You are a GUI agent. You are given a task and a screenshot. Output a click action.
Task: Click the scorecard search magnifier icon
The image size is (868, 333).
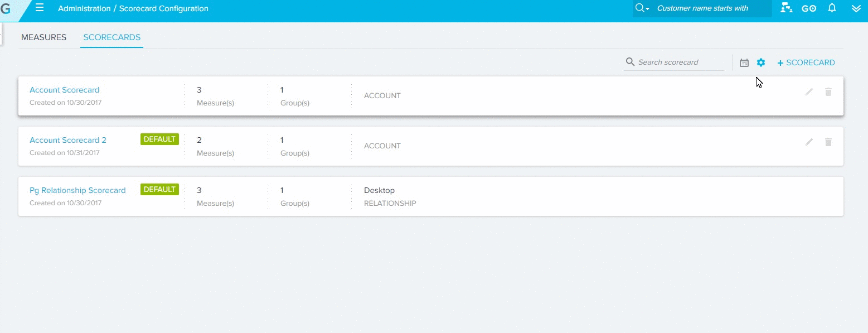coord(630,62)
